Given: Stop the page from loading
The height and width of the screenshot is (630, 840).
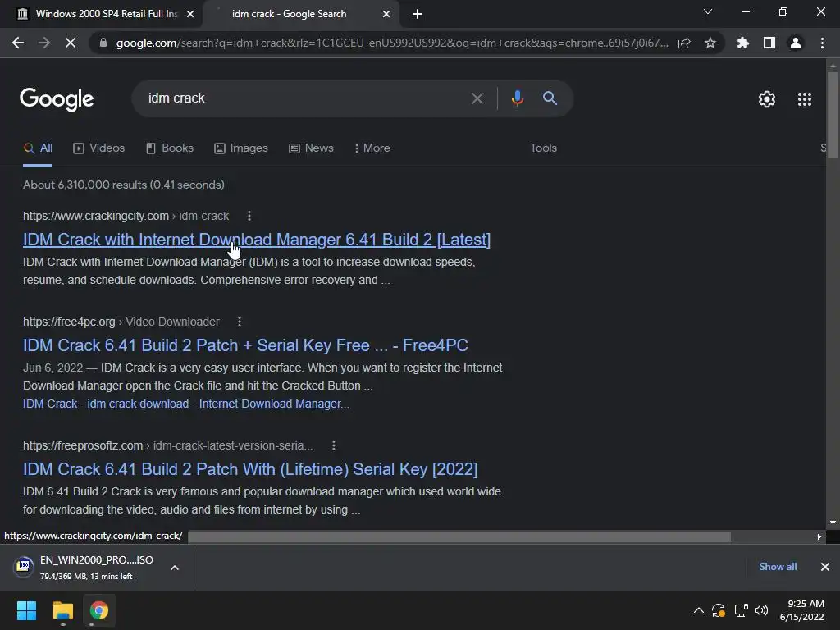Looking at the screenshot, I should tap(71, 43).
